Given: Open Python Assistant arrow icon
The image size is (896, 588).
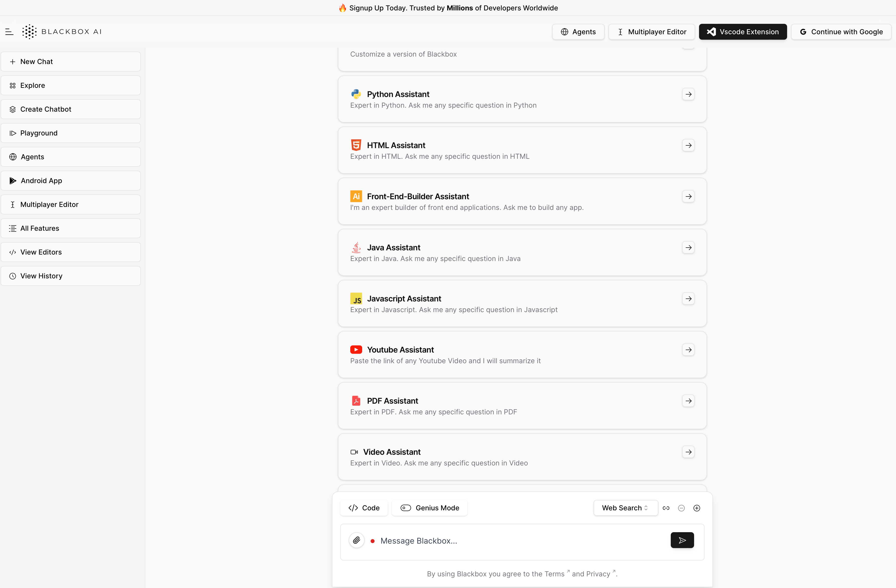Looking at the screenshot, I should click(x=688, y=94).
